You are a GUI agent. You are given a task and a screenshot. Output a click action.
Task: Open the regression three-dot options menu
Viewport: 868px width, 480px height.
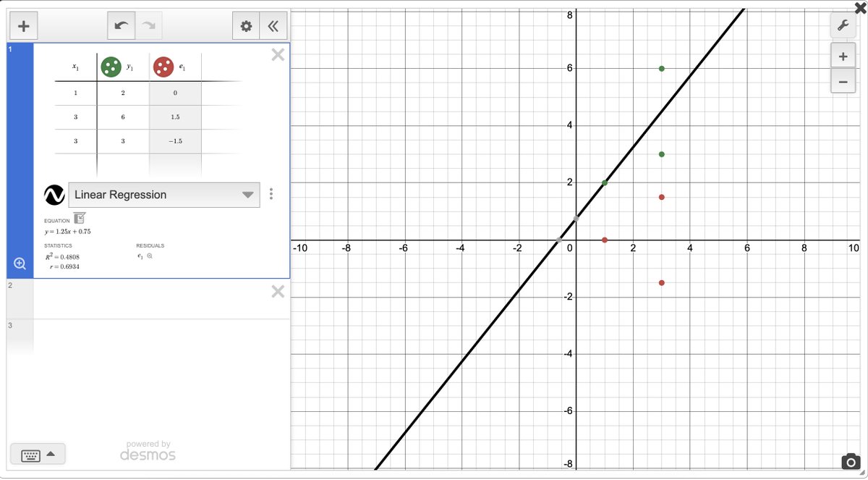(271, 194)
